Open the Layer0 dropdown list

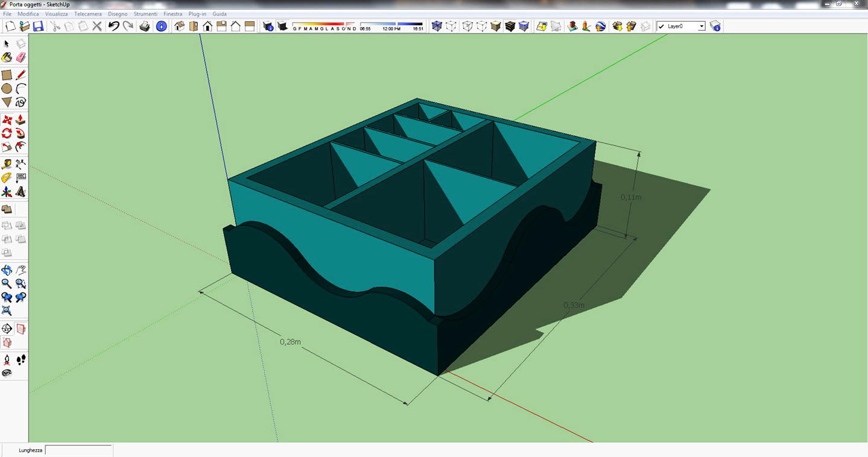tap(702, 27)
